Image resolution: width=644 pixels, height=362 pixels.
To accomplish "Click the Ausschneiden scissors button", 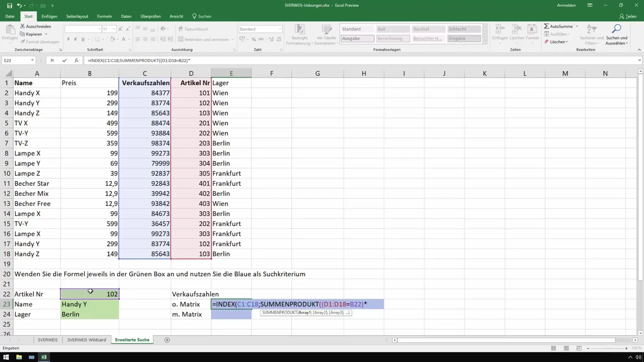I will [36, 26].
